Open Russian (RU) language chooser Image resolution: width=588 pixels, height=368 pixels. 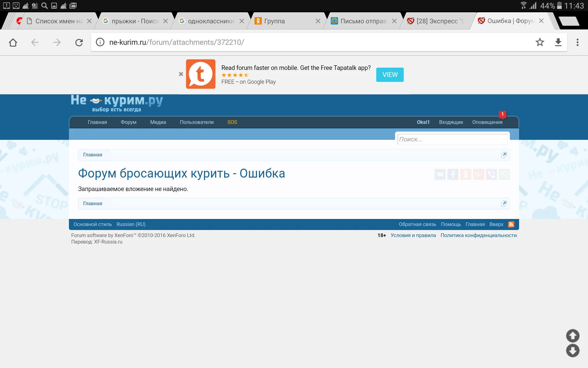(x=131, y=224)
